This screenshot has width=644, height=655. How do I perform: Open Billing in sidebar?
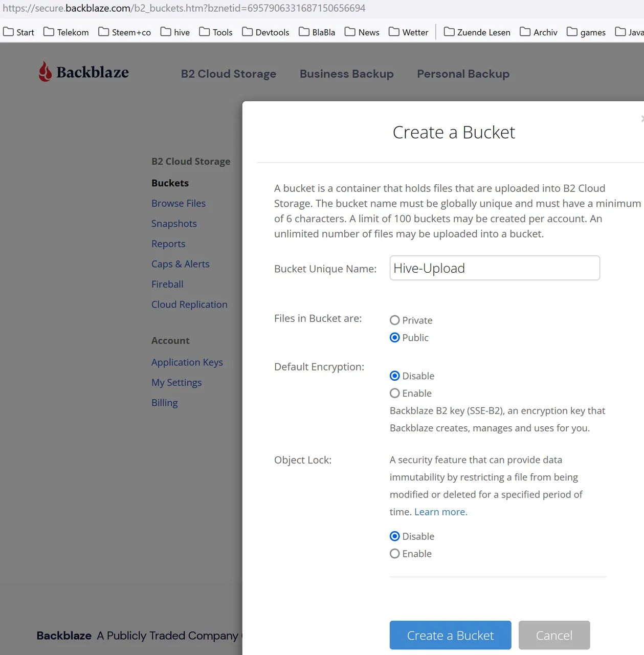pos(165,403)
